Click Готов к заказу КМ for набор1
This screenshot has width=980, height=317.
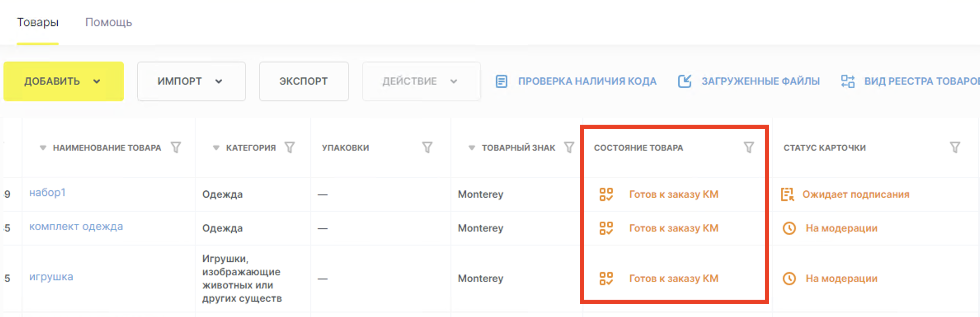pyautogui.click(x=674, y=194)
